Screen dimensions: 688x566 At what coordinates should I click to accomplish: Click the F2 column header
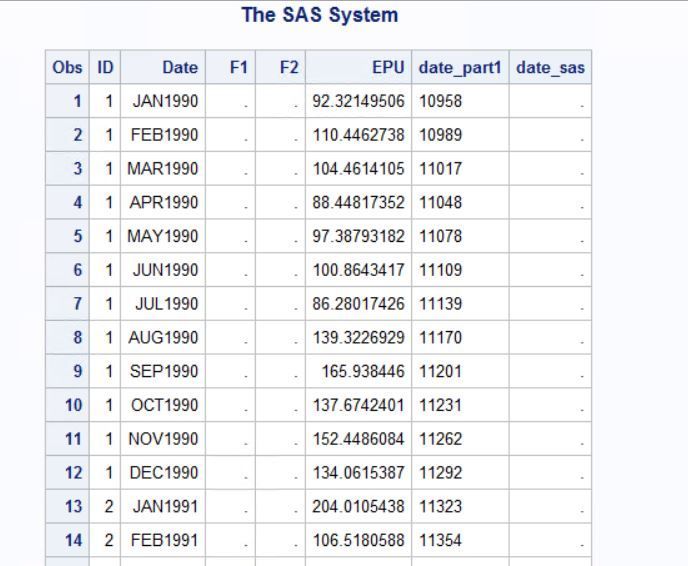pyautogui.click(x=280, y=67)
